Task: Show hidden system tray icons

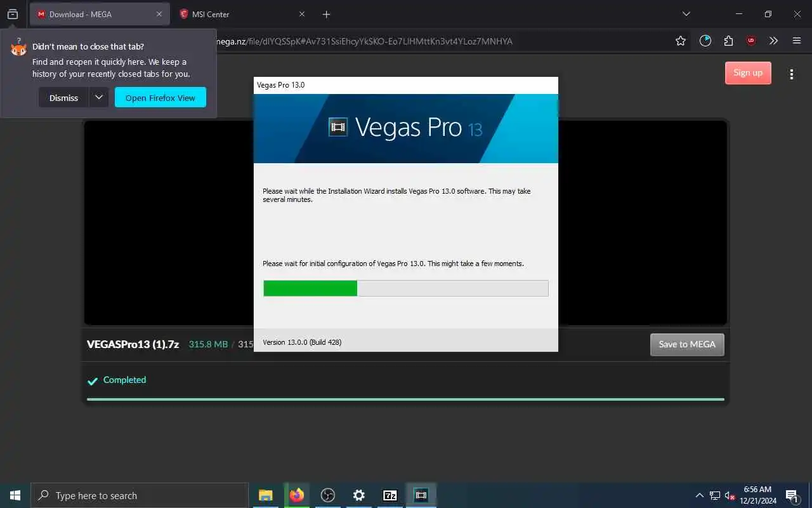Action: pyautogui.click(x=700, y=495)
